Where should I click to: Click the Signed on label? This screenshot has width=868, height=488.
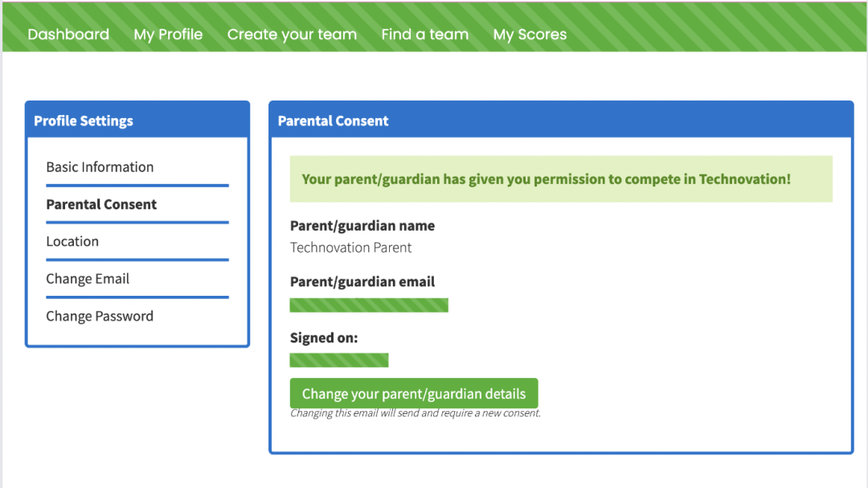click(324, 338)
